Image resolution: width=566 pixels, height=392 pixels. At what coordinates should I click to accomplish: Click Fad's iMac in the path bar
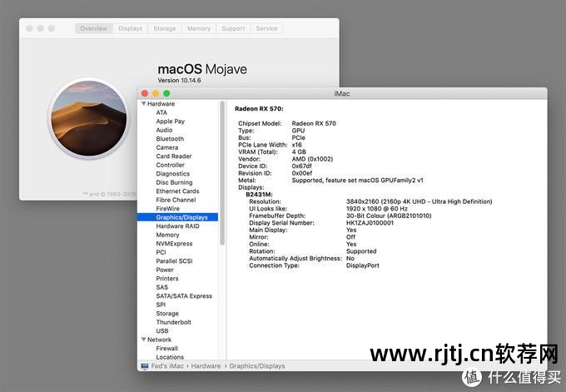tap(167, 366)
